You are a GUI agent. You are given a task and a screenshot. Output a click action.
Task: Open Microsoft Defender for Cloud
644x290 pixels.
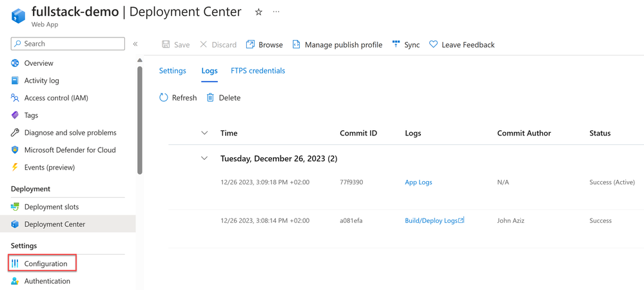tap(68, 150)
